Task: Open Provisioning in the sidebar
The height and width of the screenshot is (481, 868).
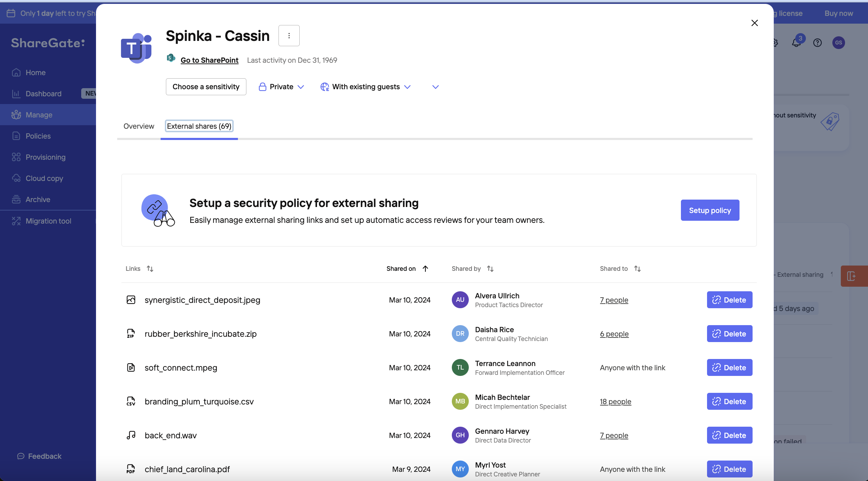Action: 48,157
